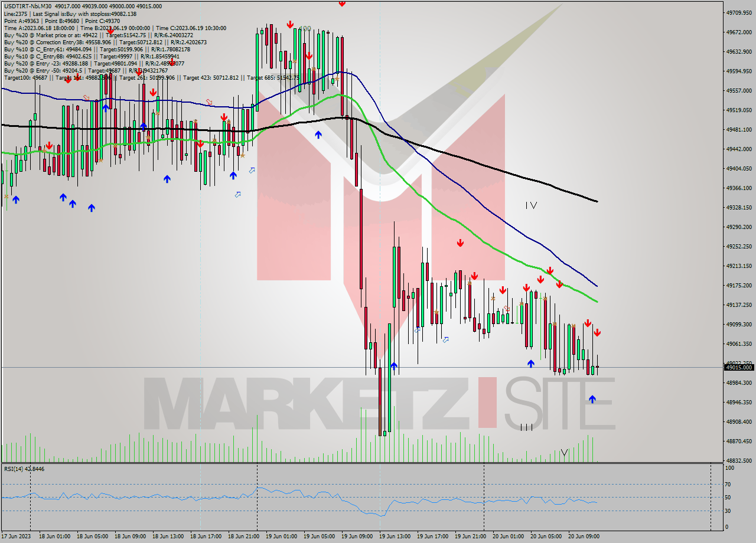The width and height of the screenshot is (756, 543).
Task: Click the Target 685: 51542.75 text
Action: coord(273,77)
